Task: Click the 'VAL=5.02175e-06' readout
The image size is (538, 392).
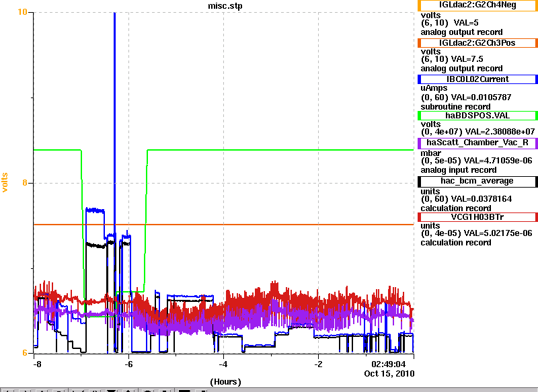Action: pyautogui.click(x=498, y=233)
